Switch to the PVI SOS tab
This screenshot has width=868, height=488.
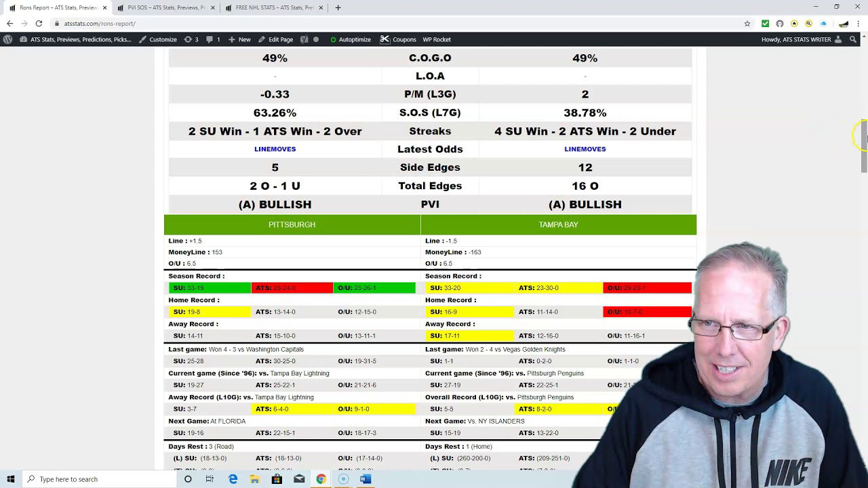pos(161,7)
